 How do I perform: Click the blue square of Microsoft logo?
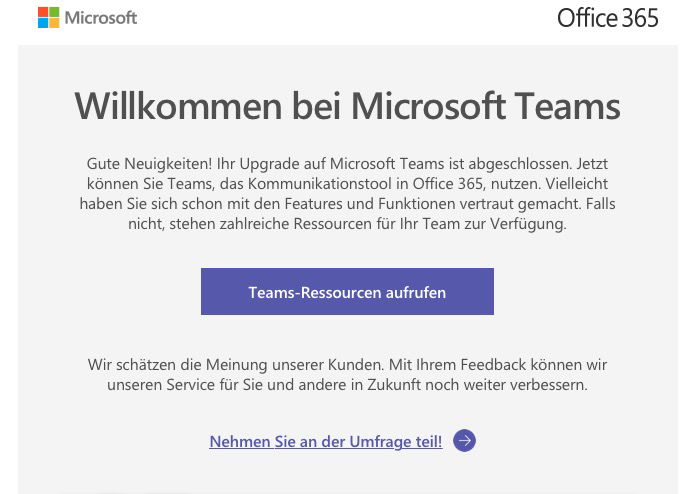(x=43, y=23)
